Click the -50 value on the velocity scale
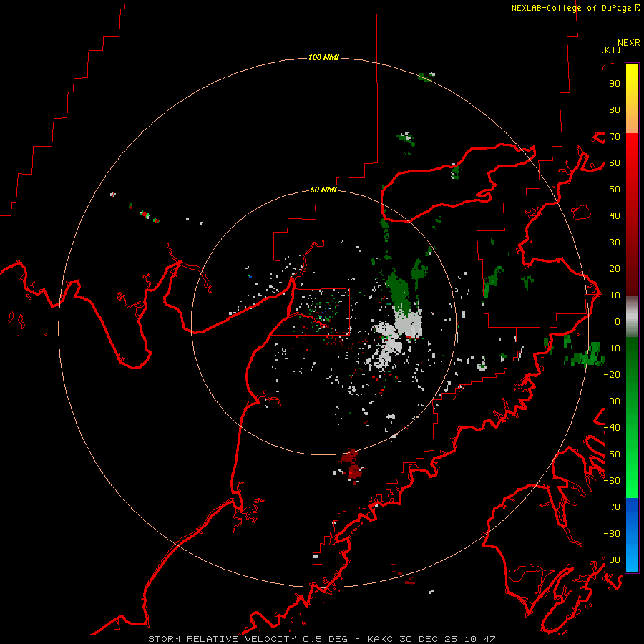 click(612, 454)
